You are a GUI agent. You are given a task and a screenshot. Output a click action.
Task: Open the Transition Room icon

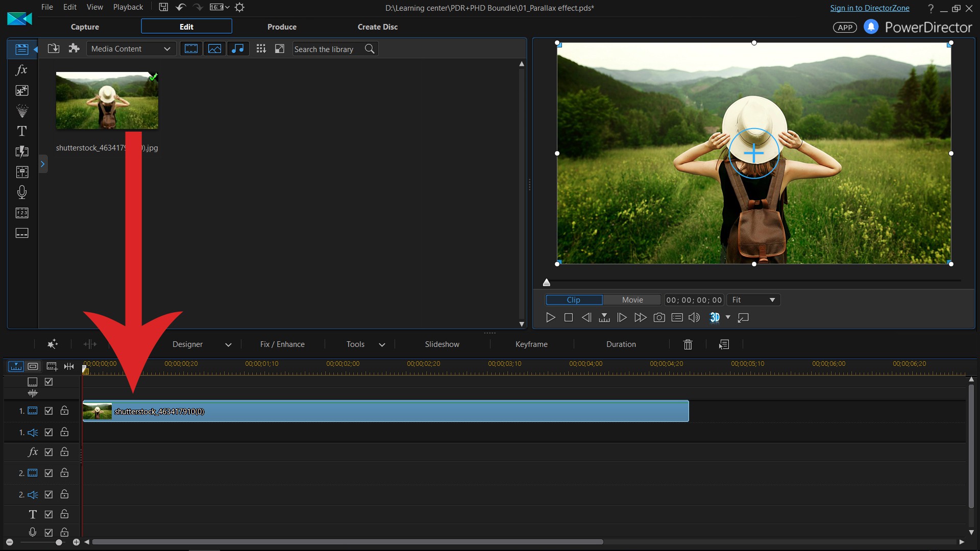pos(22,152)
